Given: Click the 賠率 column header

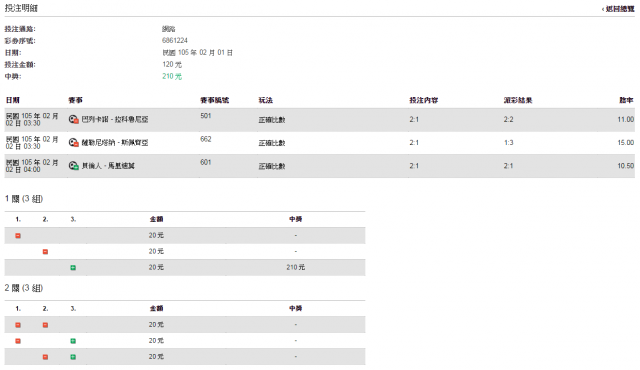Looking at the screenshot, I should coord(627,100).
